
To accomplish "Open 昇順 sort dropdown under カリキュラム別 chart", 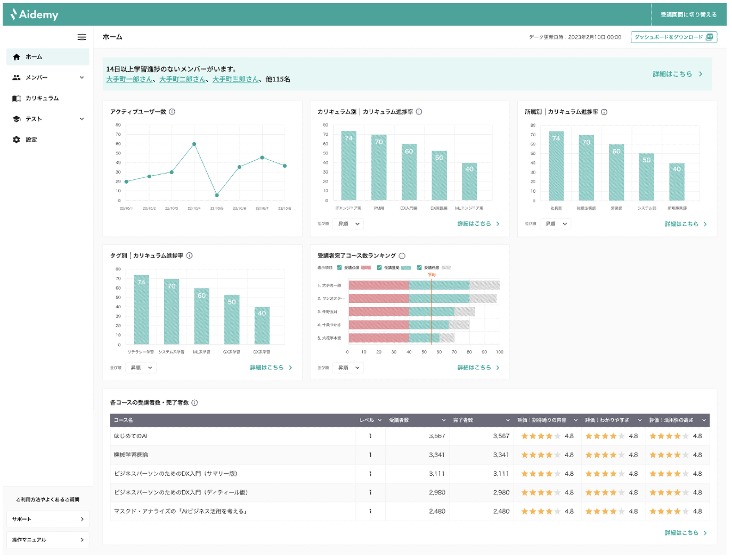I will [x=348, y=224].
